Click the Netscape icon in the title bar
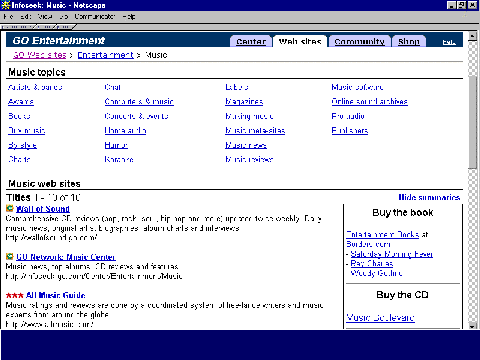480x360 pixels. pos(6,5)
